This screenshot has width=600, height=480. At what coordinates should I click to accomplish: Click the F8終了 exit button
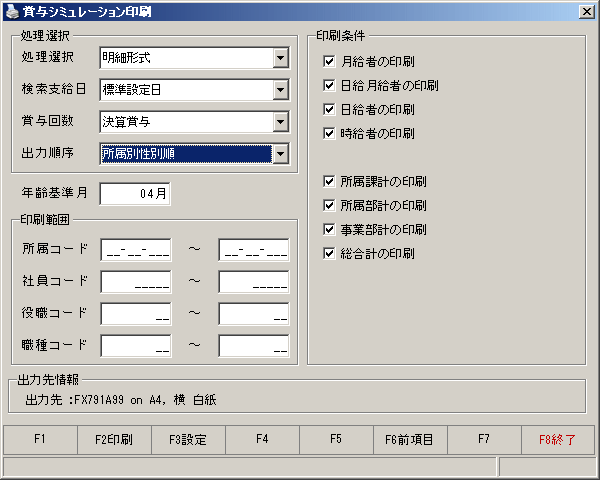pyautogui.click(x=558, y=439)
